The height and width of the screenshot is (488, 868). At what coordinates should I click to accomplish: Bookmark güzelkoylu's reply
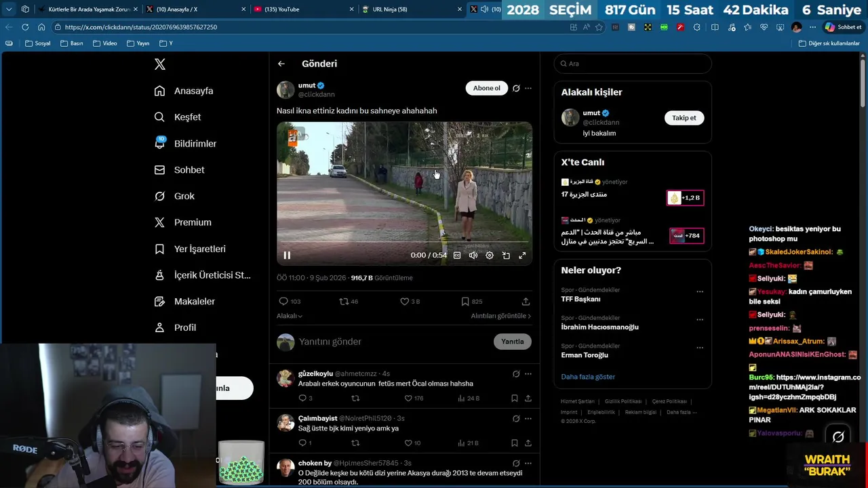[515, 399]
